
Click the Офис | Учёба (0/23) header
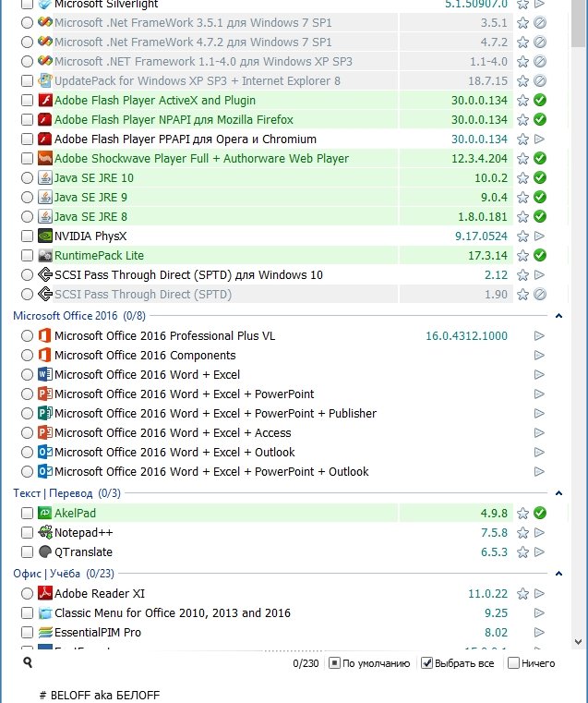tap(64, 574)
